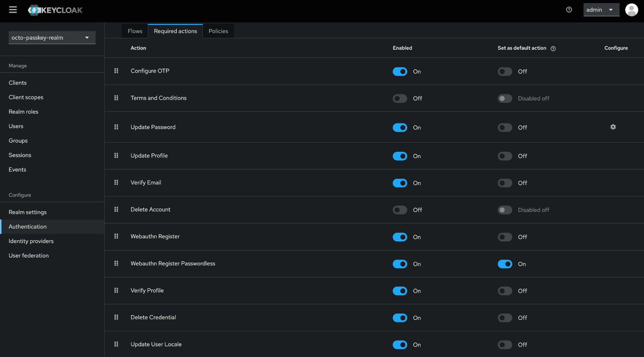
Task: Click the user avatar icon
Action: (x=631, y=10)
